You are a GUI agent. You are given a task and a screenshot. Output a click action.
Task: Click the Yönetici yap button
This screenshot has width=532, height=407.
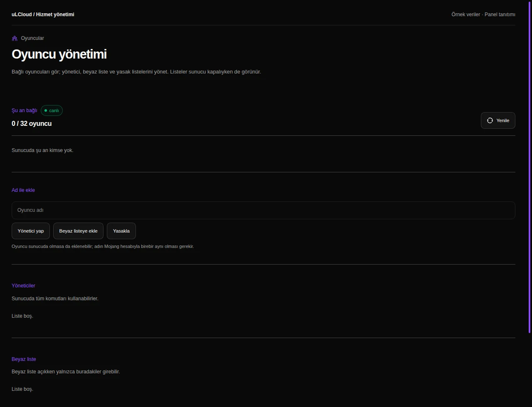[31, 231]
